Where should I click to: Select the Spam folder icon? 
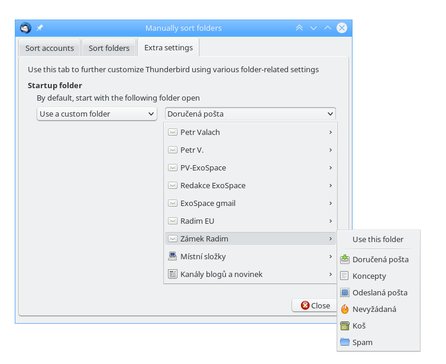click(x=345, y=342)
